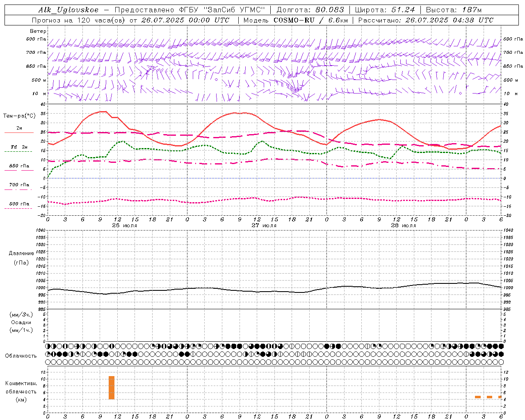Click the 500 гПа entry in the temperature legend

click(x=19, y=204)
